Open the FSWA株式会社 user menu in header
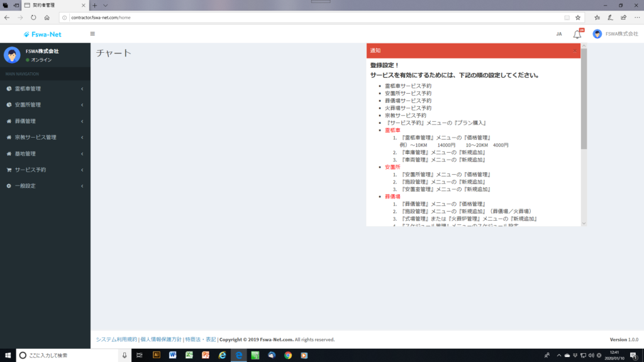The width and height of the screenshot is (644, 362). [615, 34]
